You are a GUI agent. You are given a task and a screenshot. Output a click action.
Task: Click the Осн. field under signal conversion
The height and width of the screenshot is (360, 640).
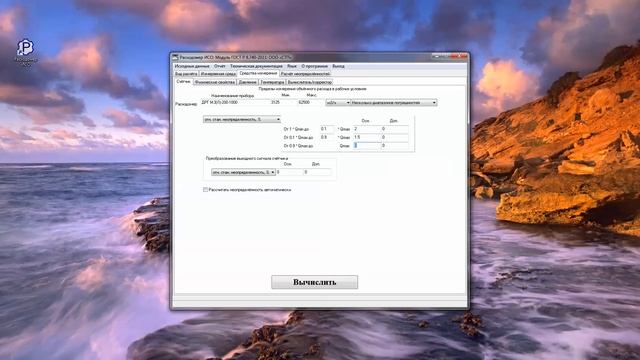coord(290,172)
